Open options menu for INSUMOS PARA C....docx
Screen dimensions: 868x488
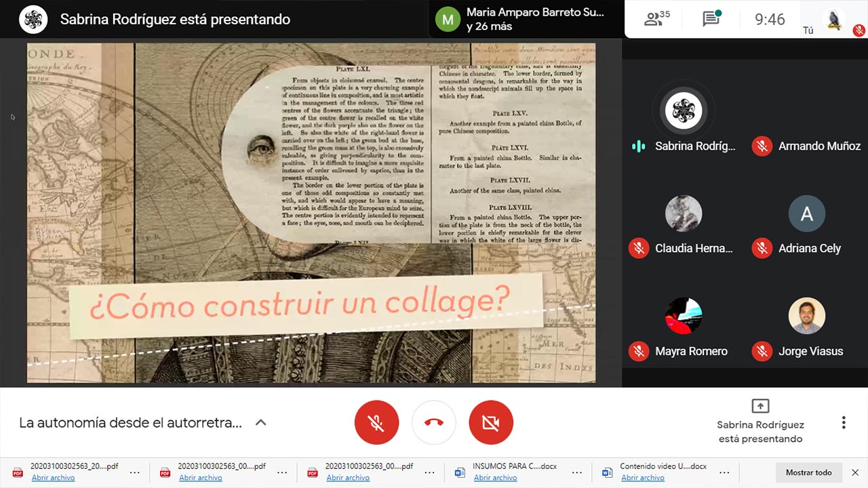click(x=577, y=472)
